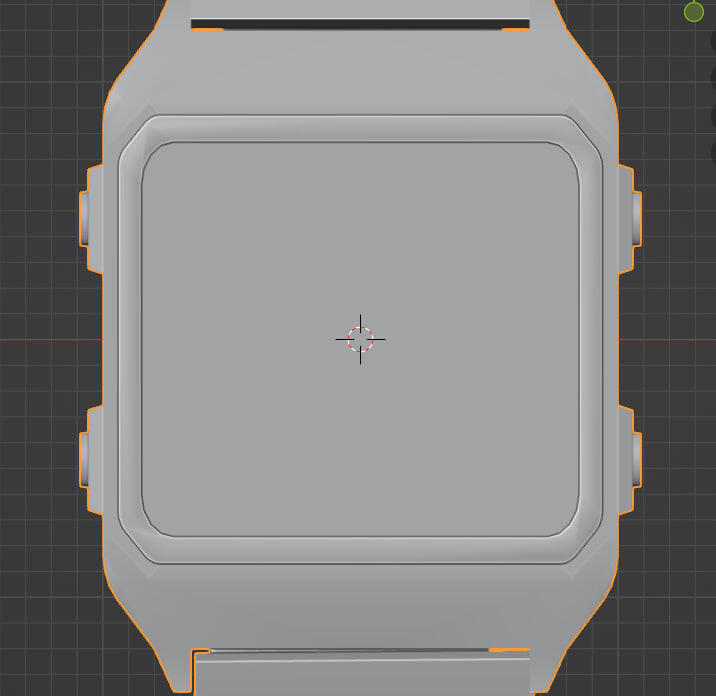
Task: Click the strap segment at the bottom
Action: pos(360,675)
